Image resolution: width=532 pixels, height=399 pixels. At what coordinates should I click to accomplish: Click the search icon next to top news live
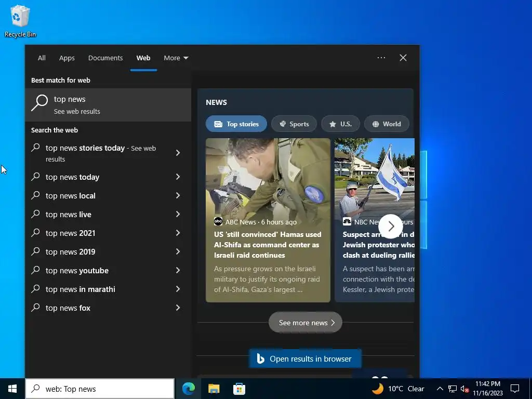click(36, 214)
